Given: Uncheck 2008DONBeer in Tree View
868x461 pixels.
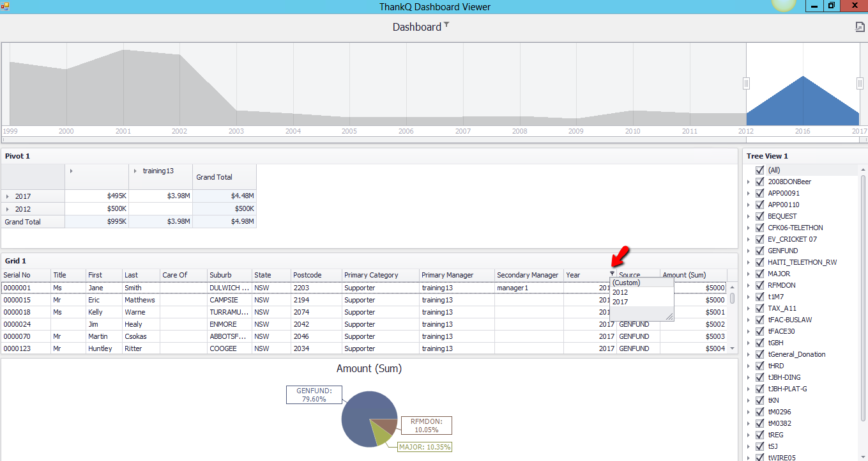Looking at the screenshot, I should [759, 182].
